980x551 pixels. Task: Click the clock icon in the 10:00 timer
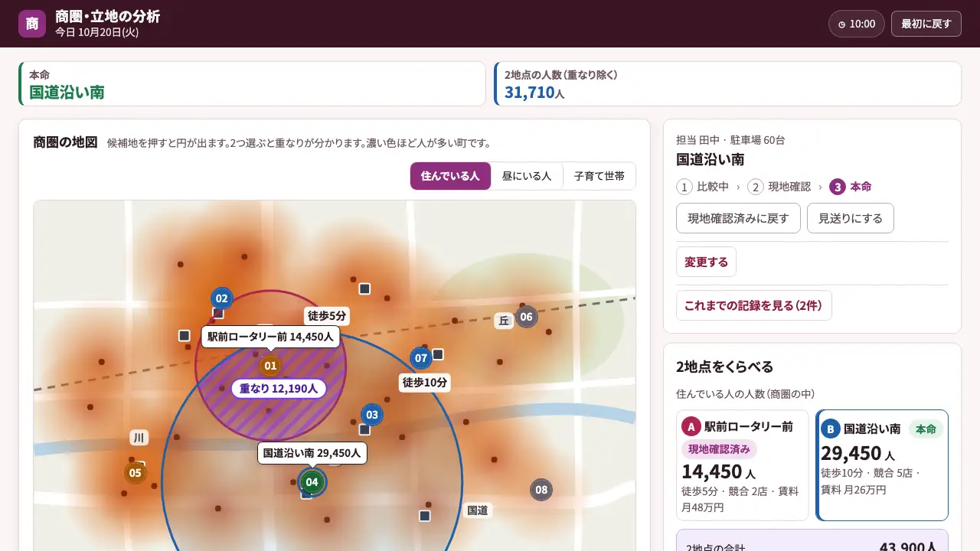click(x=841, y=24)
